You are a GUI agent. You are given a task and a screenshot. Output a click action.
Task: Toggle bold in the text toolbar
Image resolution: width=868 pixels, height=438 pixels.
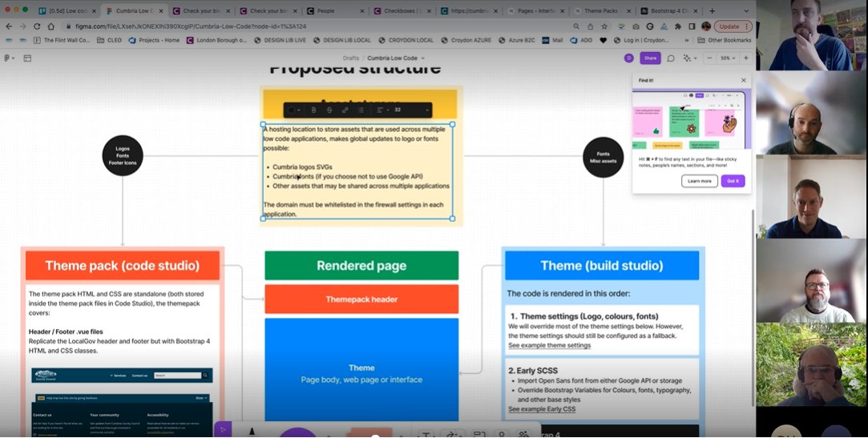click(314, 110)
